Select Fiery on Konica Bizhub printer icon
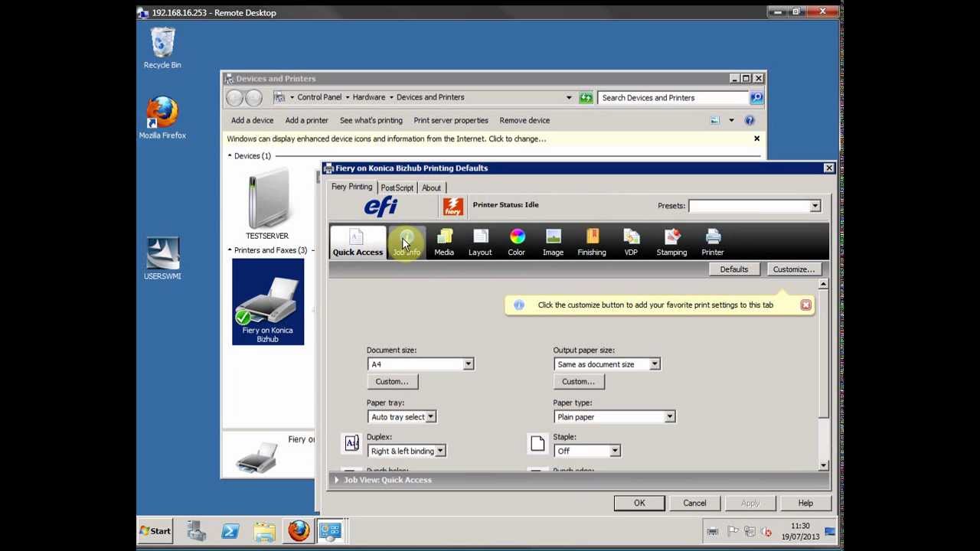Screen dimensions: 980x551 (268, 302)
